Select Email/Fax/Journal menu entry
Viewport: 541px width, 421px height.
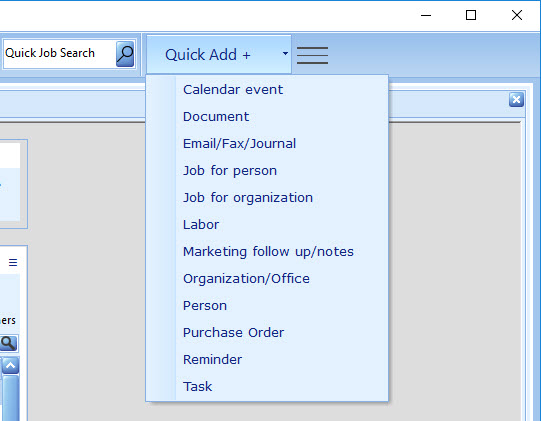coord(239,144)
